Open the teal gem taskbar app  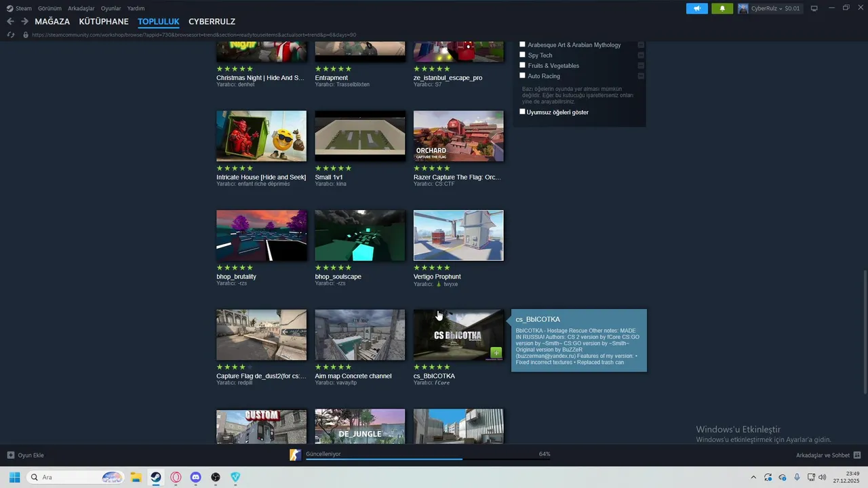pyautogui.click(x=235, y=477)
